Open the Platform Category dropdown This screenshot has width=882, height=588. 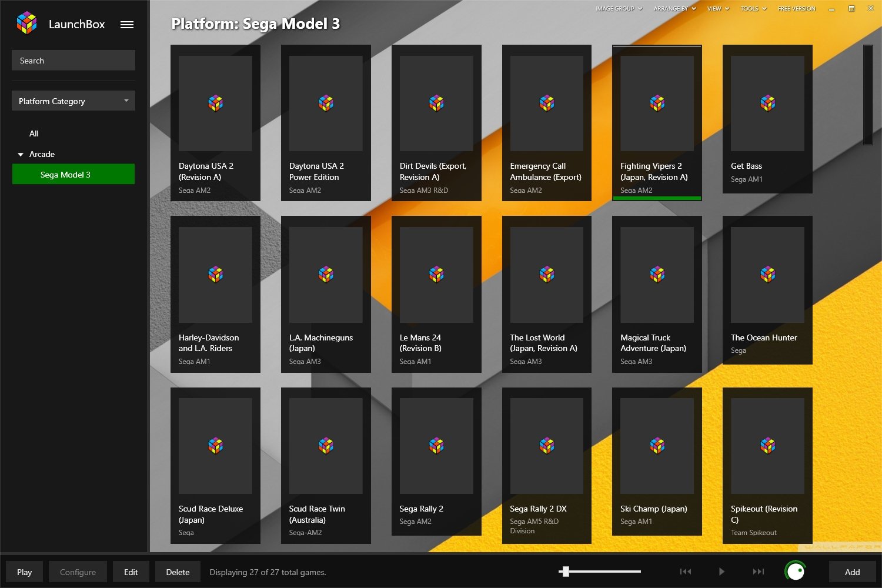[x=73, y=101]
